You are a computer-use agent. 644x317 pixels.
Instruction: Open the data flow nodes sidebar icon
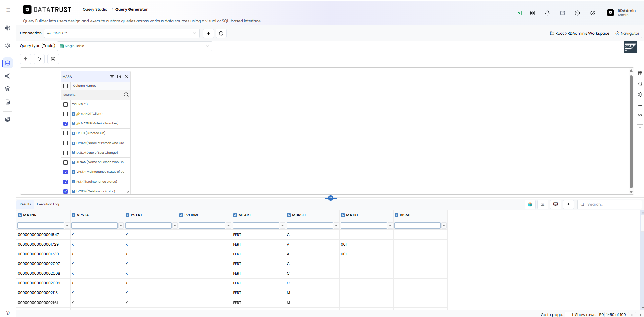pos(8,76)
